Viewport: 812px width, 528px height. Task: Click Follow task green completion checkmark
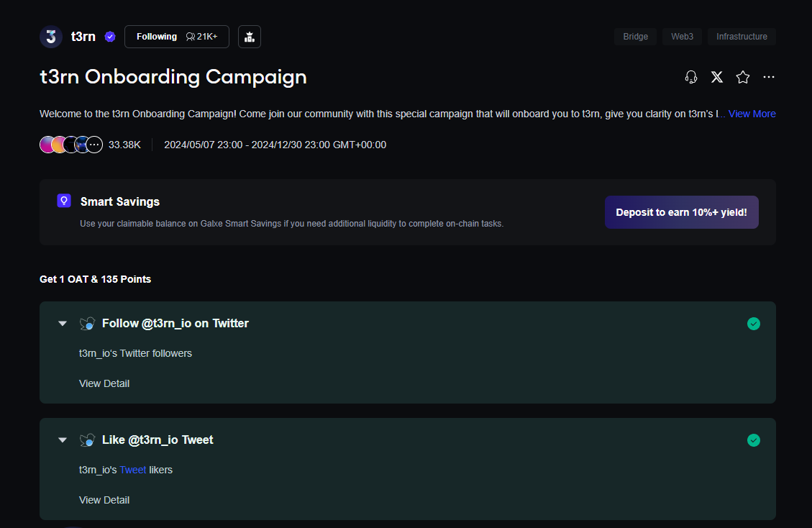click(753, 324)
